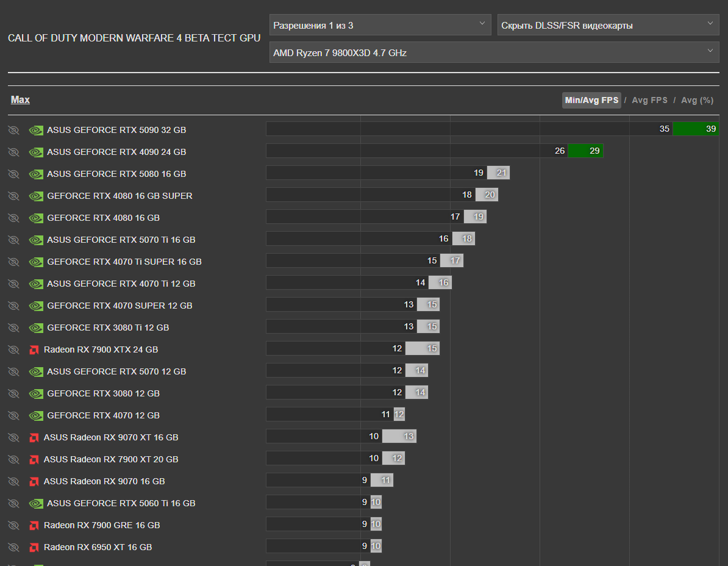Hide the RTX 4070 SUPER 12 GB row via eye icon

click(x=13, y=306)
